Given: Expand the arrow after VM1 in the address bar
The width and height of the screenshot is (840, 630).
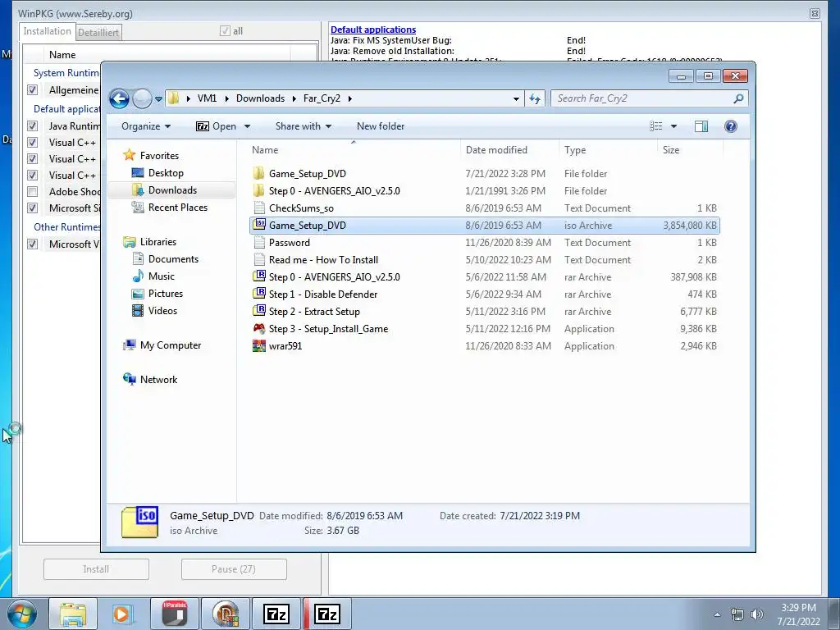Looking at the screenshot, I should 226,98.
